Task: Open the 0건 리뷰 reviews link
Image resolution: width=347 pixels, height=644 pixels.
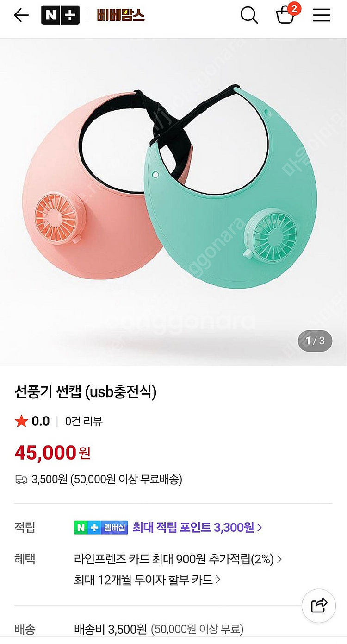Action: (84, 421)
